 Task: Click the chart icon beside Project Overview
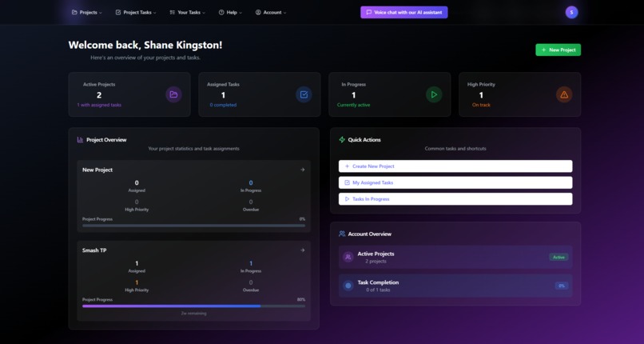[80, 140]
